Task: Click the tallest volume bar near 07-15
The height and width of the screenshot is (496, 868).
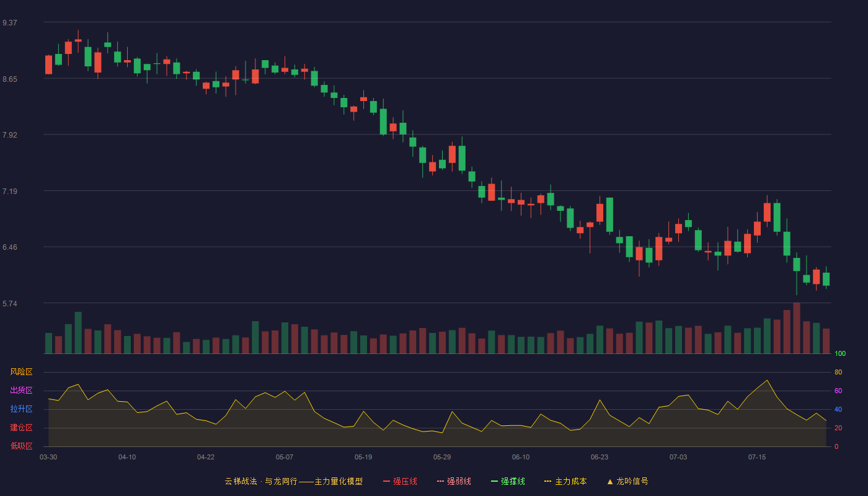Action: pos(797,329)
